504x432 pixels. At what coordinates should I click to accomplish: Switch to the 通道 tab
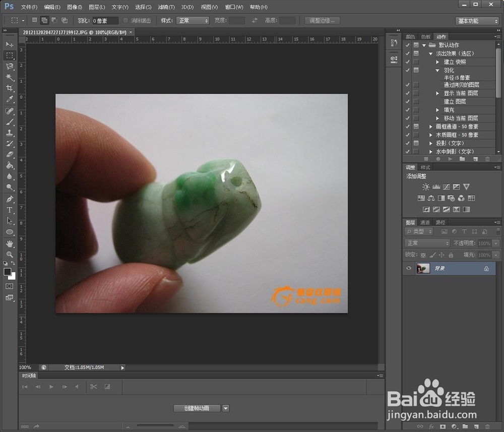coord(424,222)
